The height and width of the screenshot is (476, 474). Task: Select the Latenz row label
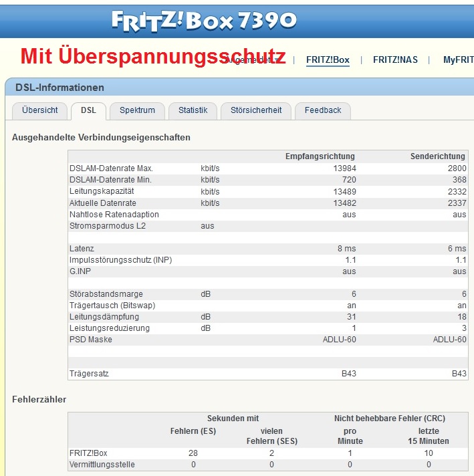tap(82, 249)
